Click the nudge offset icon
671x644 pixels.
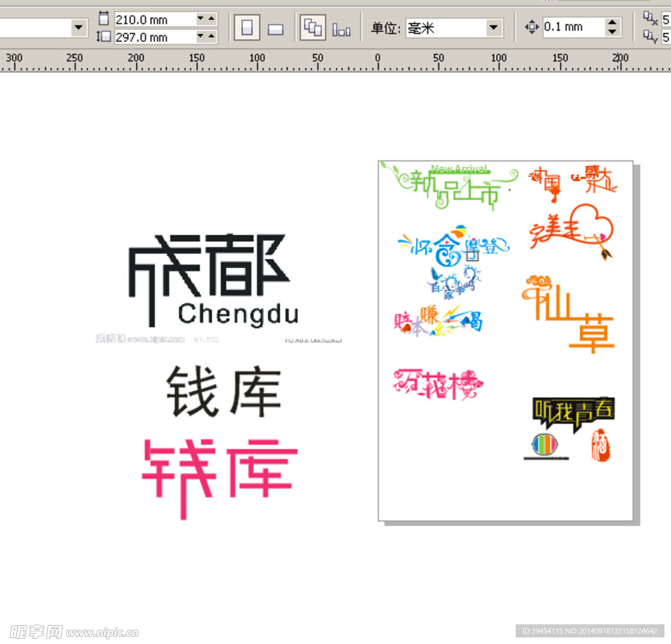click(531, 28)
